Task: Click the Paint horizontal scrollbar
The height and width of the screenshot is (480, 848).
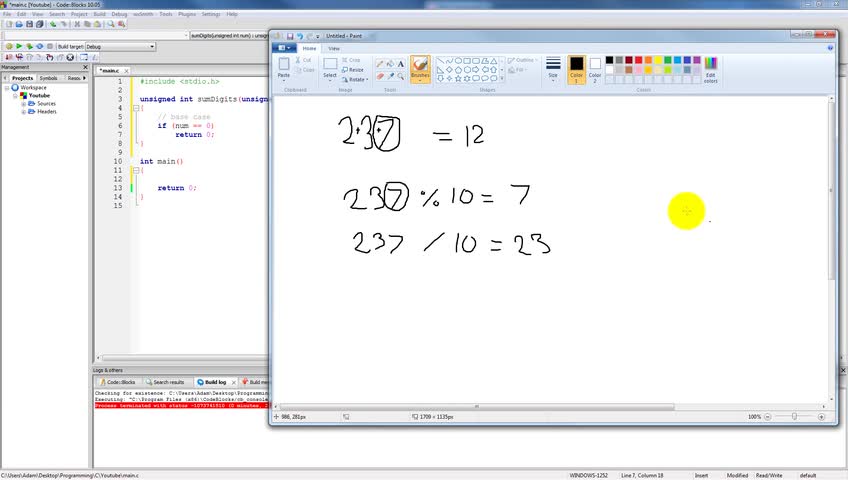Action: pyautogui.click(x=477, y=406)
